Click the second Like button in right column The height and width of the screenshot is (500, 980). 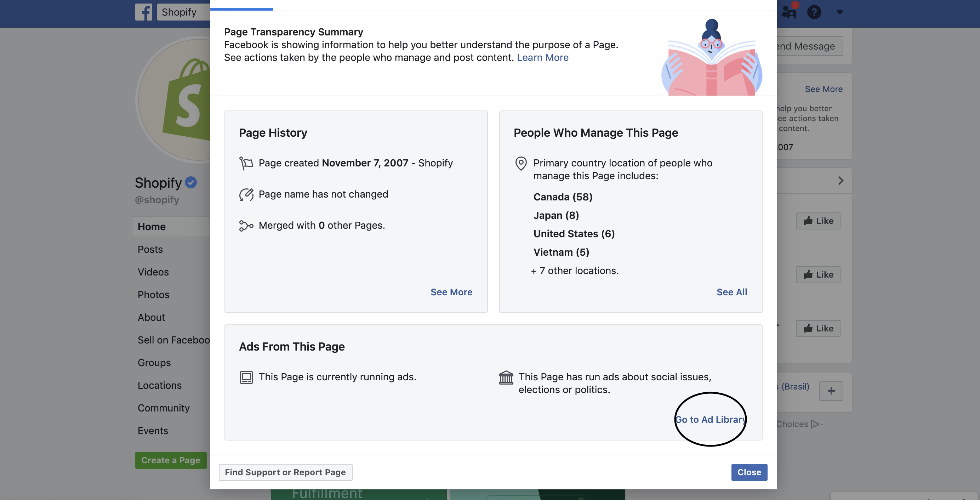coord(818,274)
